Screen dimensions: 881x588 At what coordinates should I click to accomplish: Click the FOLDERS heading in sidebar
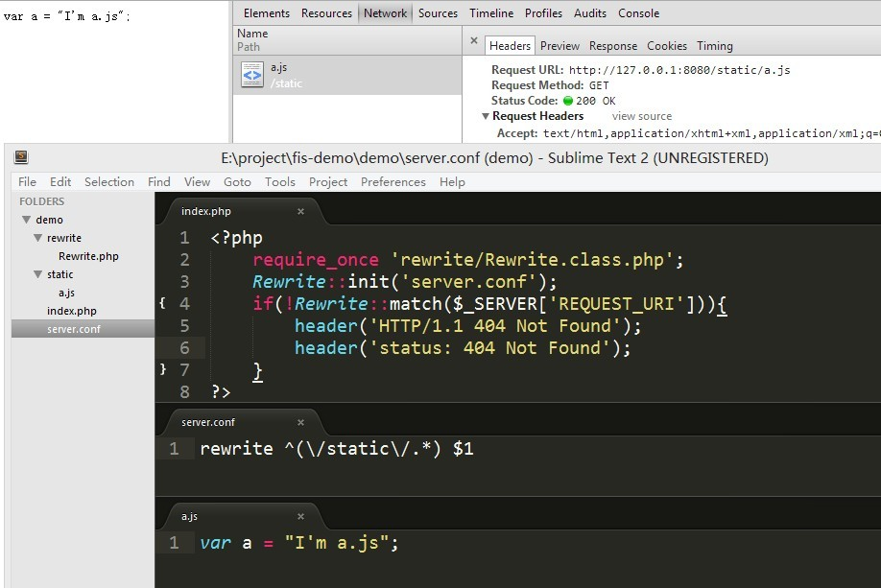point(41,201)
